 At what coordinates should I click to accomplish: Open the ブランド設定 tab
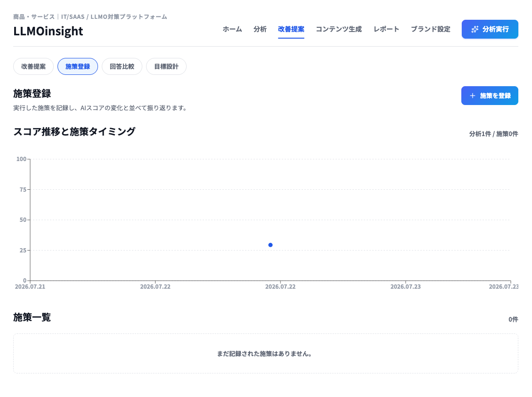point(431,29)
